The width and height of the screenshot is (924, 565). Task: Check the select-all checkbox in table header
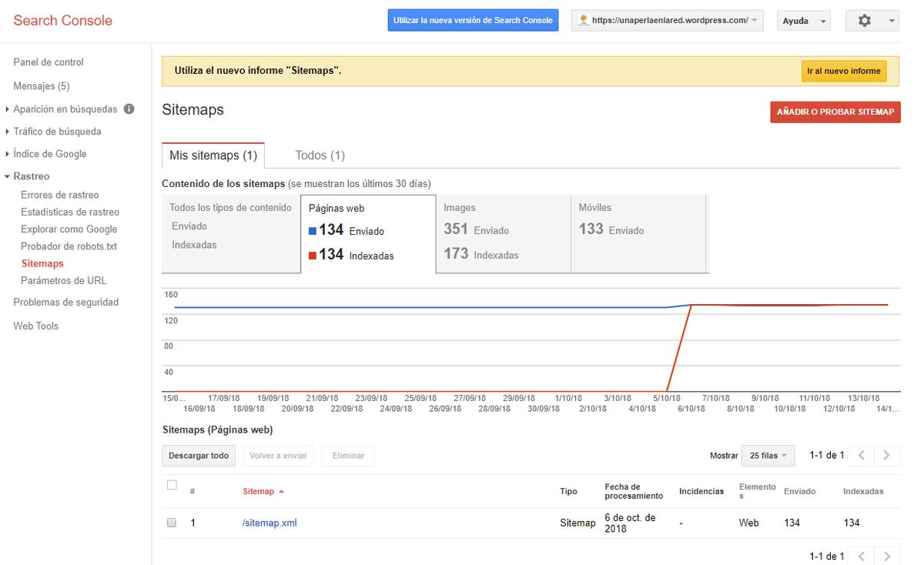click(172, 485)
